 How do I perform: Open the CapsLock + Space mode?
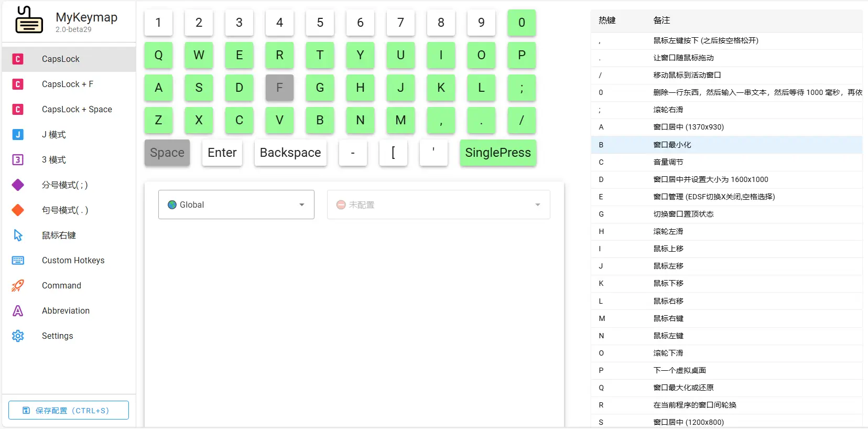[x=77, y=109]
